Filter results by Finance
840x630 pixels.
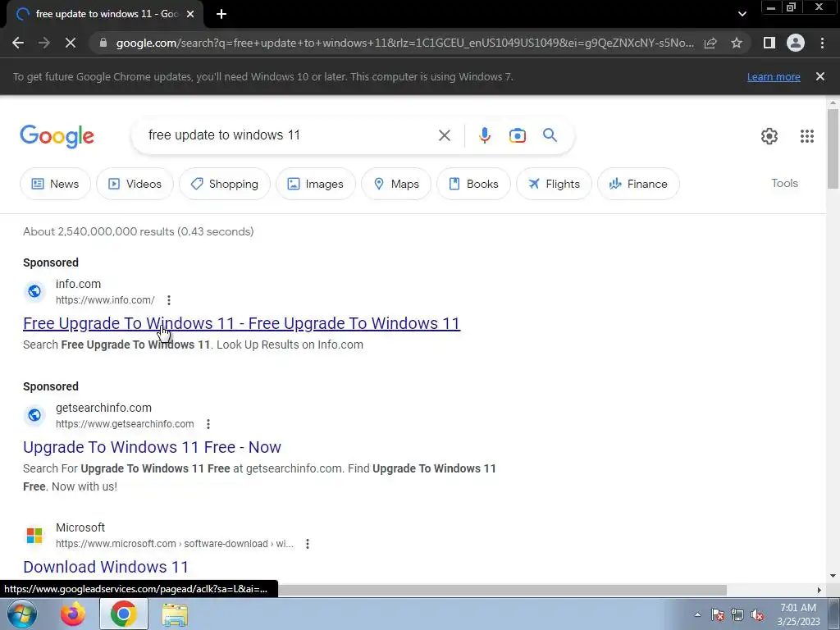tap(638, 184)
